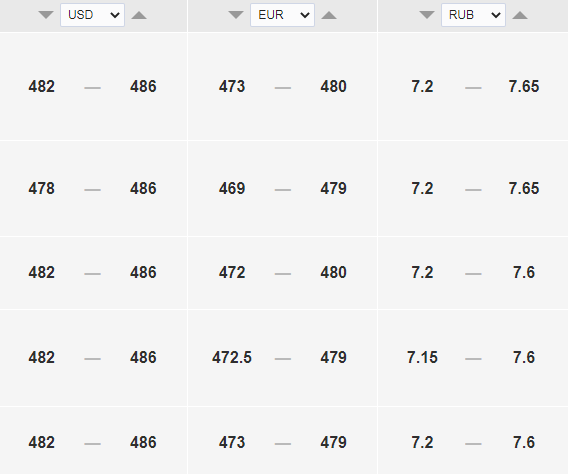Sort USD column descending with down arrow
The image size is (568, 474).
tap(46, 15)
